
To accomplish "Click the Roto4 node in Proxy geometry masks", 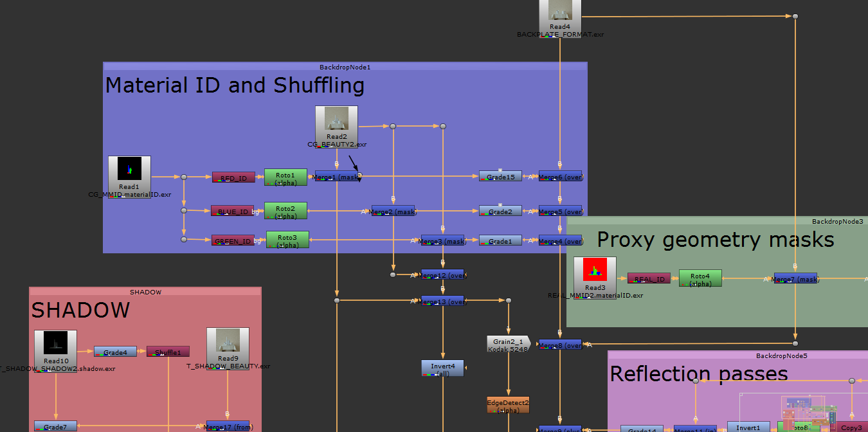I will coord(700,278).
